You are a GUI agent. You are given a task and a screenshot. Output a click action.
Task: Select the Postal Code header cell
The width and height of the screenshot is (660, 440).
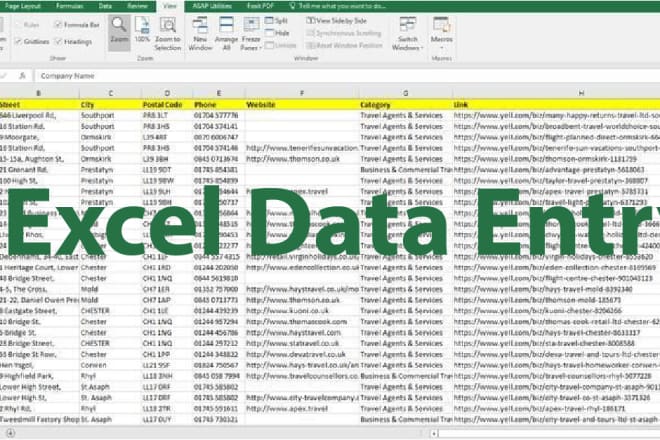click(167, 104)
